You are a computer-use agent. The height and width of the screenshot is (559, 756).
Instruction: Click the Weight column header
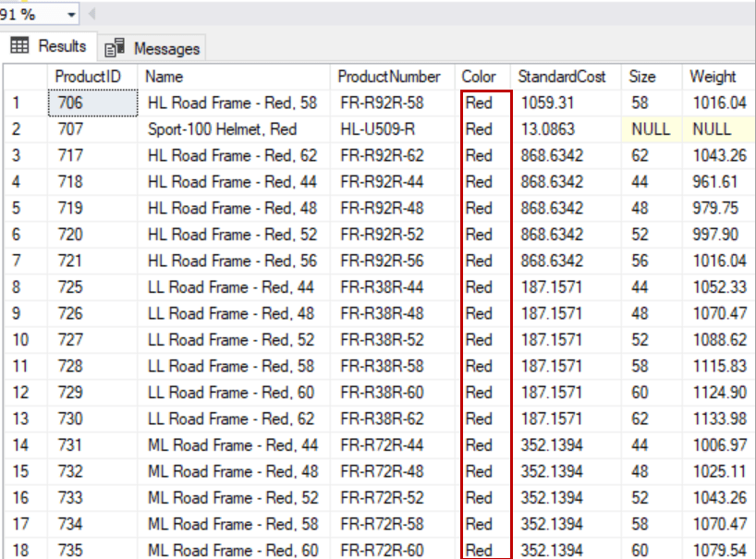coord(714,77)
